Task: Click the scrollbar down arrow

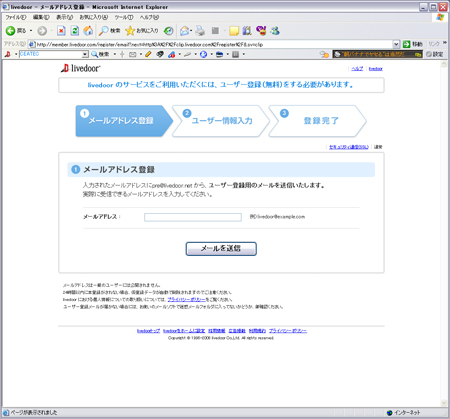Action: coord(444,403)
